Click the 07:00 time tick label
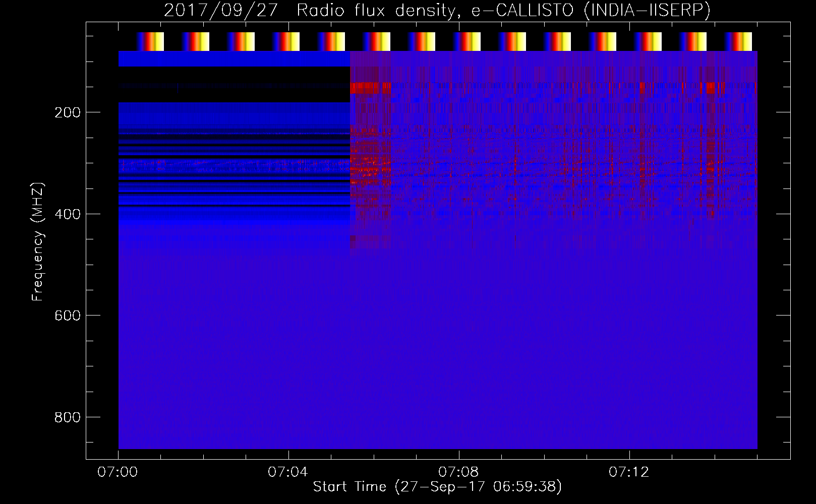816x504 pixels. pos(118,472)
